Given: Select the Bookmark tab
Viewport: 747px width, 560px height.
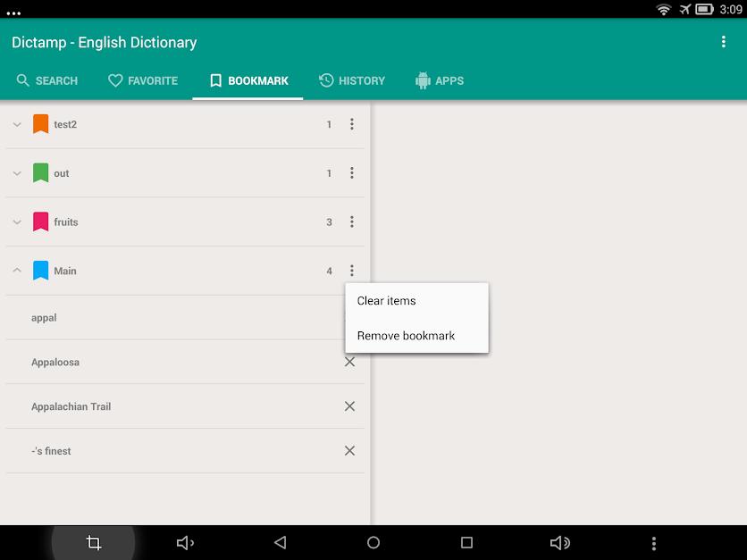Looking at the screenshot, I should pyautogui.click(x=248, y=80).
